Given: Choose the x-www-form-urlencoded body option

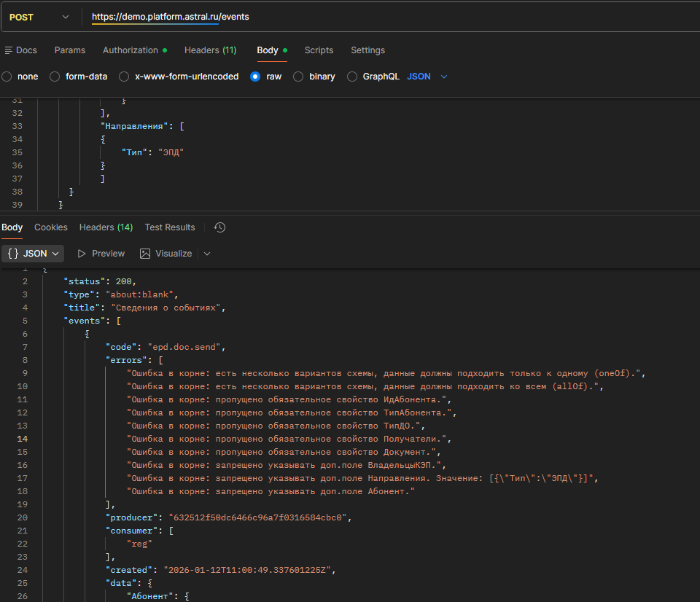Looking at the screenshot, I should coord(124,77).
